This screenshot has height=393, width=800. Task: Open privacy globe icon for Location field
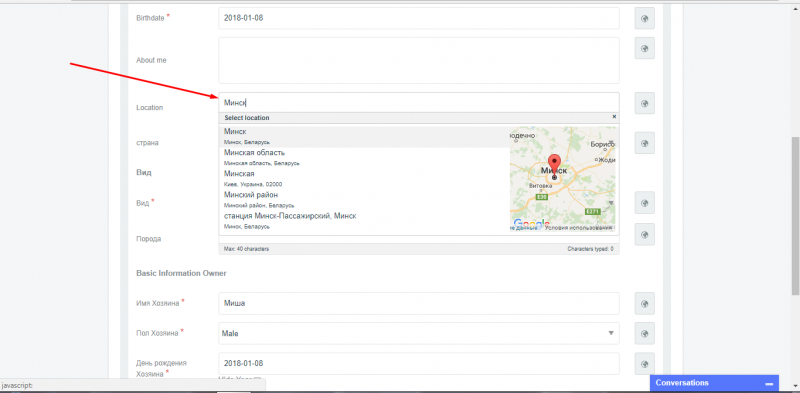pos(644,103)
